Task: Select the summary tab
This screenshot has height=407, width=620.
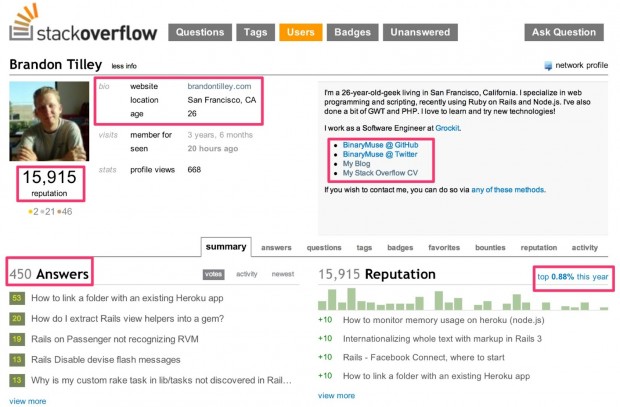Action: pos(226,247)
